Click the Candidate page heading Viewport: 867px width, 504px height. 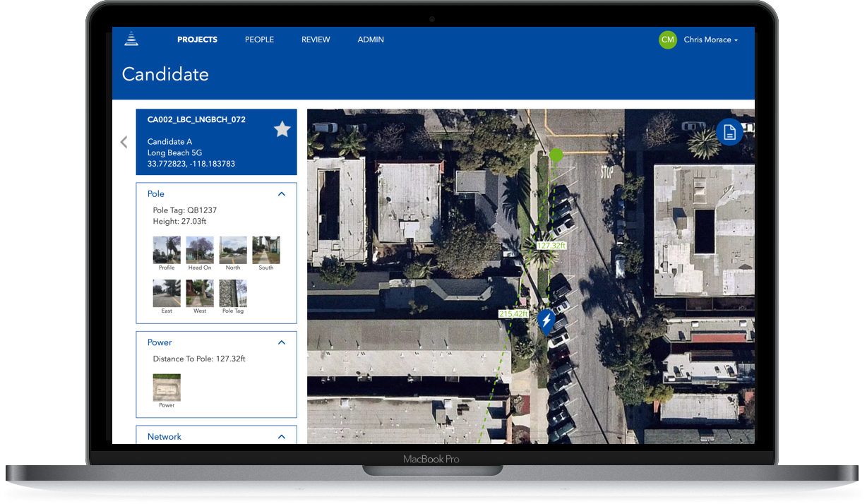pyautogui.click(x=165, y=74)
